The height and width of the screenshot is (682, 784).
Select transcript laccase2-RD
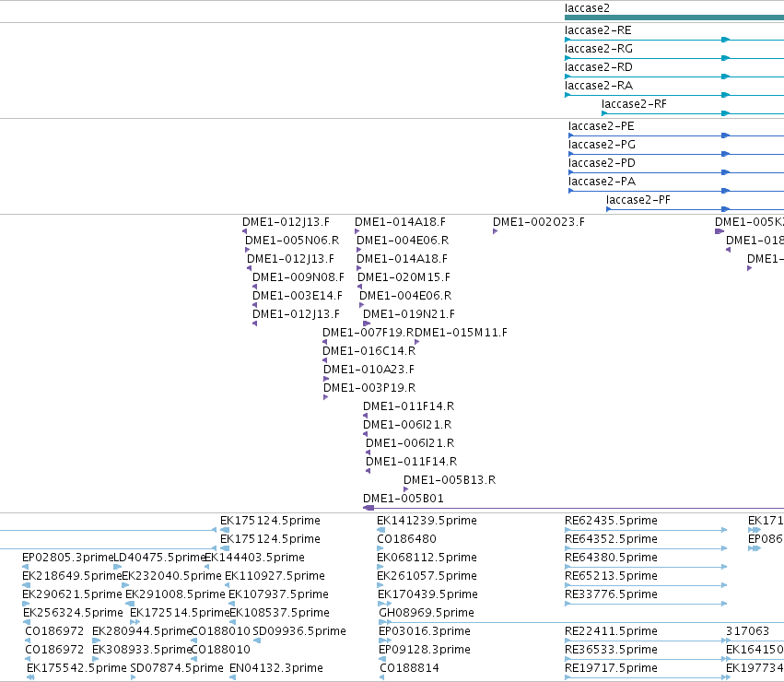pos(599,67)
